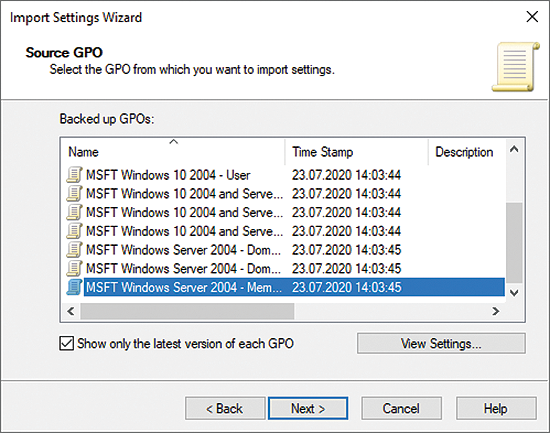Click the horizontal scroll right arrow
This screenshot has width=550, height=433.
pyautogui.click(x=495, y=311)
